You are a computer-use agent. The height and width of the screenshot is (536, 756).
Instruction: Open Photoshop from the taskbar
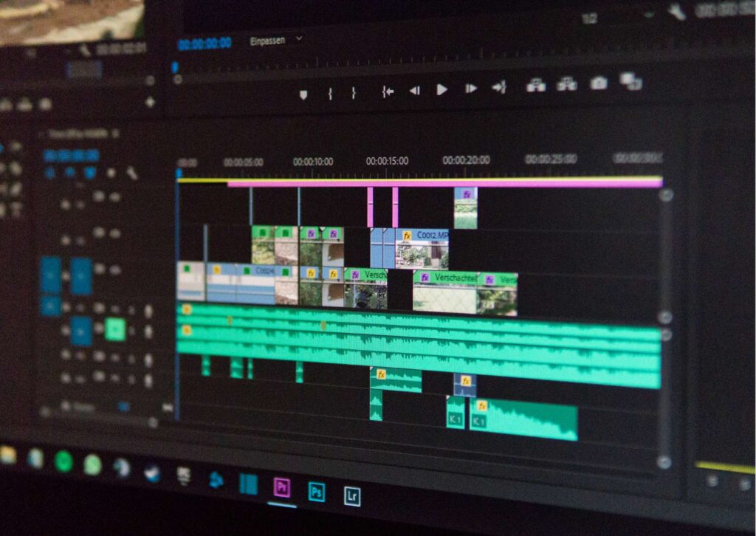316,492
